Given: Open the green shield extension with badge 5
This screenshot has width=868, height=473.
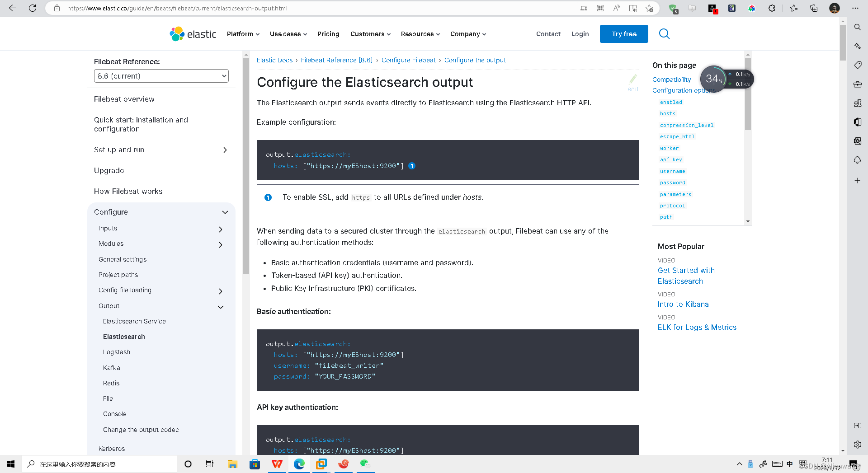Looking at the screenshot, I should [x=673, y=8].
